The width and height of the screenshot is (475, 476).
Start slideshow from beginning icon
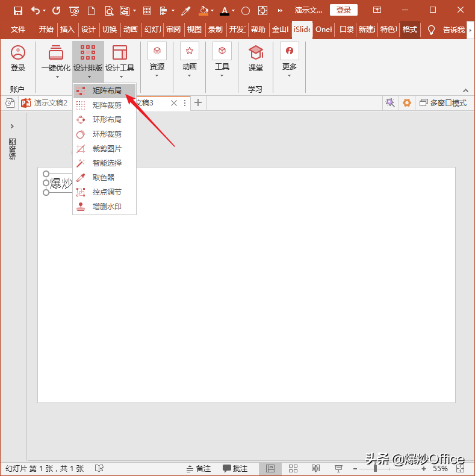coord(74,11)
